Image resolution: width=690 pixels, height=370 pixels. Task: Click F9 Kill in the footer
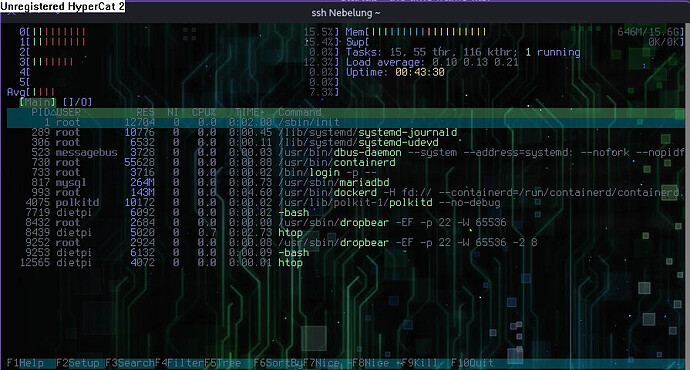click(420, 363)
